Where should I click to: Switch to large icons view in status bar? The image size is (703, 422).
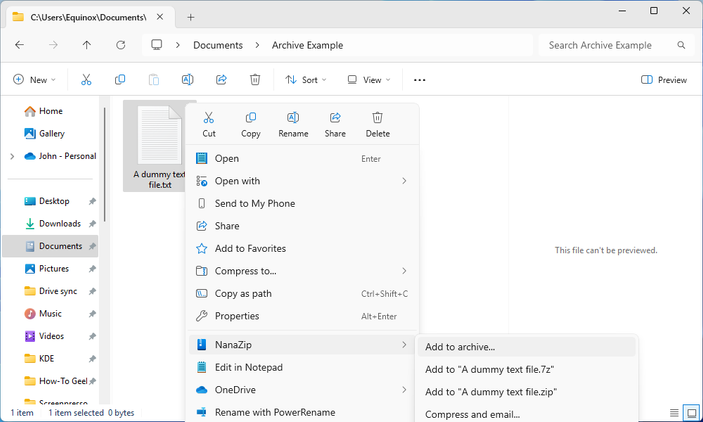pyautogui.click(x=691, y=413)
